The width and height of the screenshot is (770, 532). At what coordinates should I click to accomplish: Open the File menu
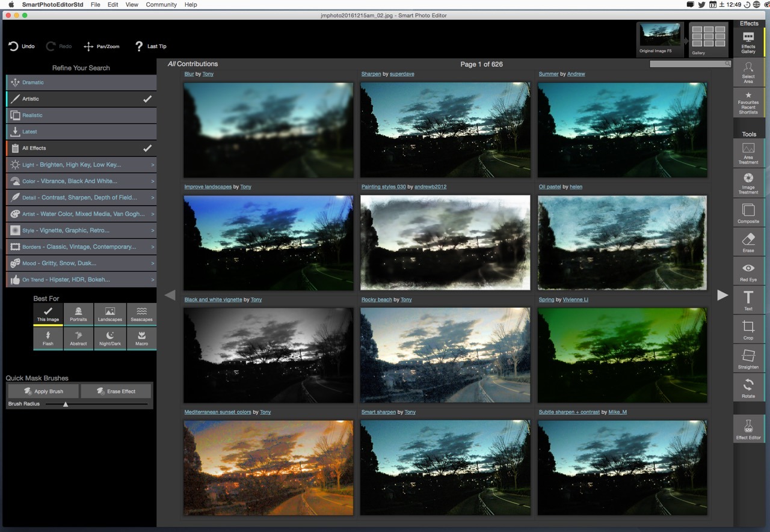(x=95, y=4)
